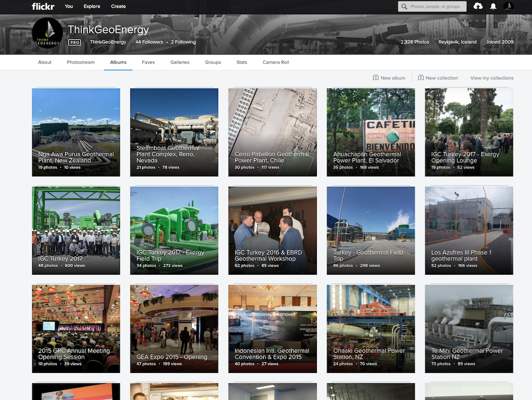This screenshot has width=532, height=400.
Task: Open Ohaaki Geothermal Power Station album
Action: click(370, 328)
